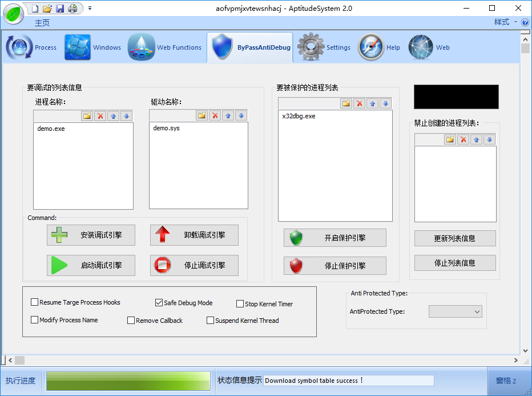Save using the quick access floppy icon
Screen dimensions: 532x396
pyautogui.click(x=60, y=9)
